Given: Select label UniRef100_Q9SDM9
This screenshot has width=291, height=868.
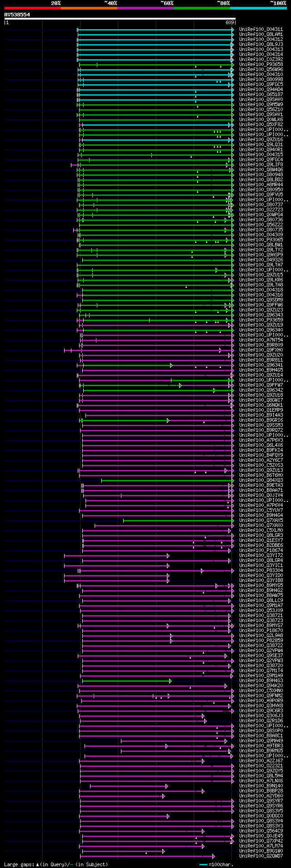Looking at the screenshot, I should [x=261, y=300].
